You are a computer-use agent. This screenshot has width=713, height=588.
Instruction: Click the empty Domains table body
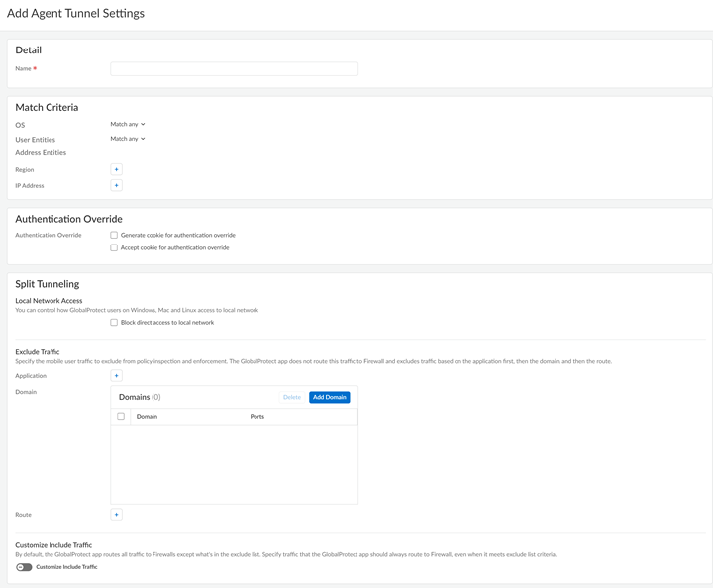pyautogui.click(x=234, y=463)
